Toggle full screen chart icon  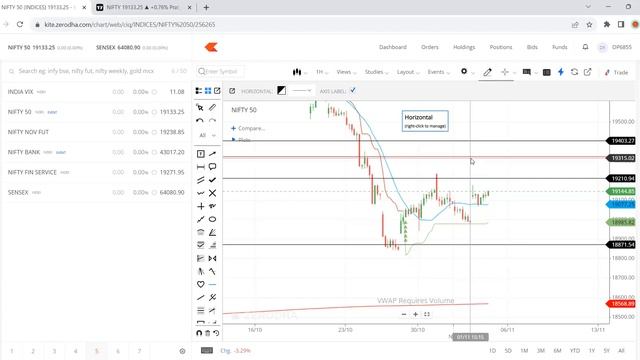pos(427,314)
